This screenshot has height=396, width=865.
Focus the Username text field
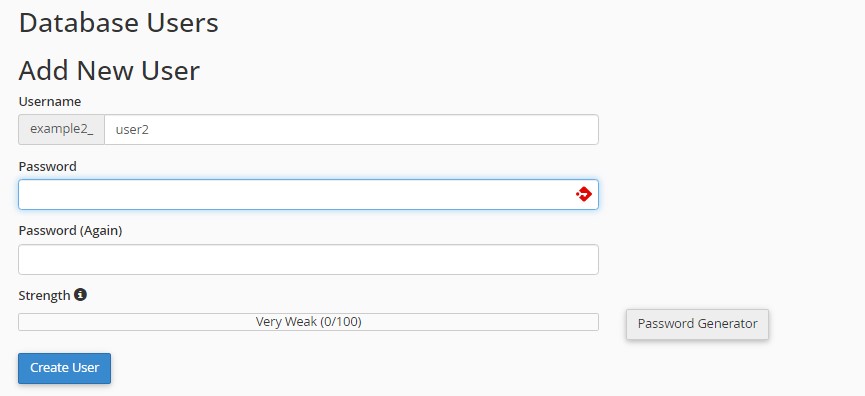(351, 130)
